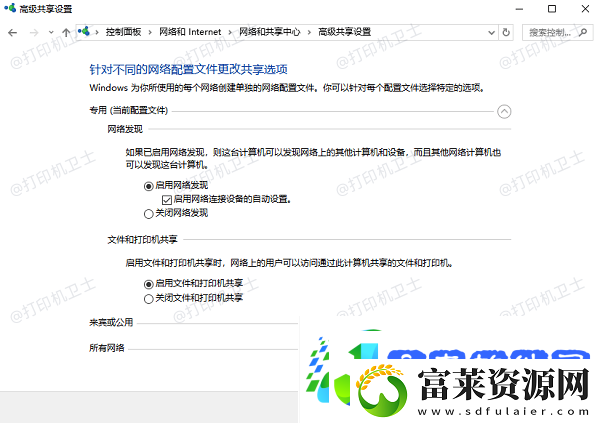Expand the 所有网络 profile section

click(x=107, y=348)
